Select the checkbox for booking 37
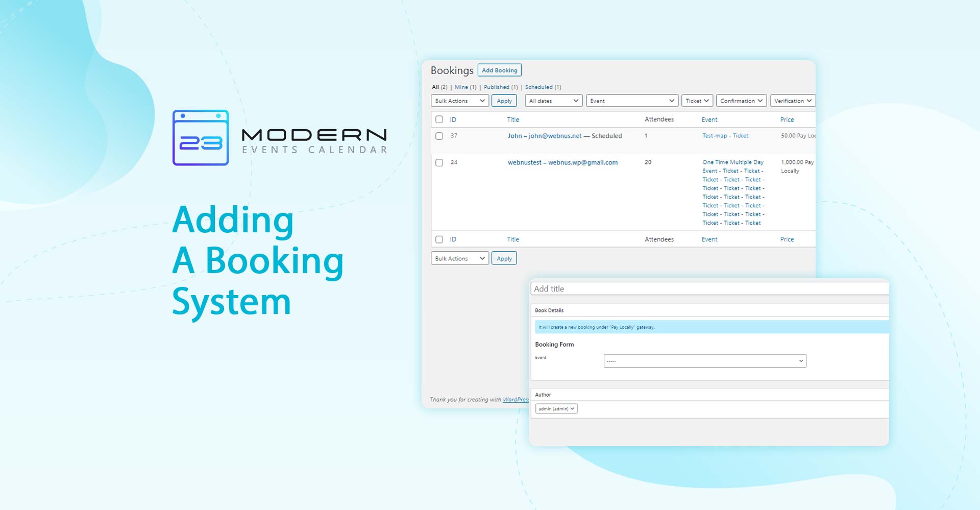The width and height of the screenshot is (980, 510). click(439, 136)
